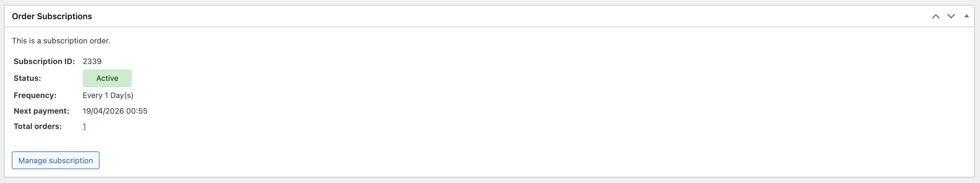980x183 pixels.
Task: Collapse the Order Subscriptions panel with the triangle toggle
Action: tap(966, 16)
